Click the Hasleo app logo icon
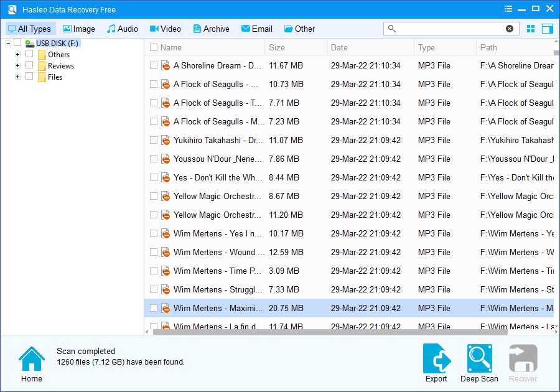 (12, 9)
